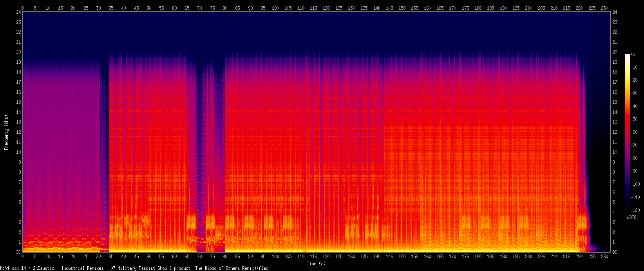644x271 pixels.
Task: Click the "230" tick on bottom time axis
Action: 605,257
